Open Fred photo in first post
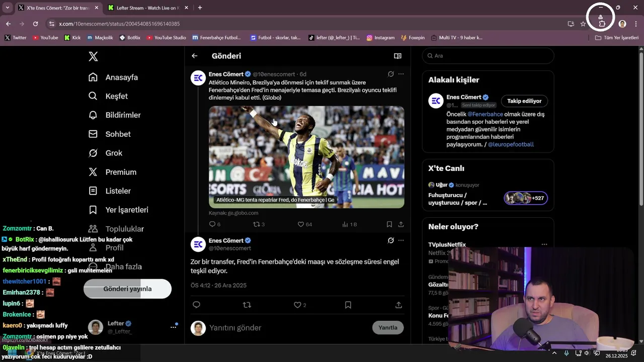This screenshot has width=644, height=362. pyautogui.click(x=306, y=157)
